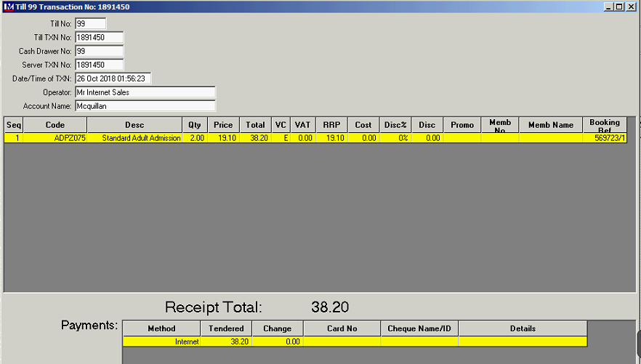Click the Price column header

click(223, 125)
